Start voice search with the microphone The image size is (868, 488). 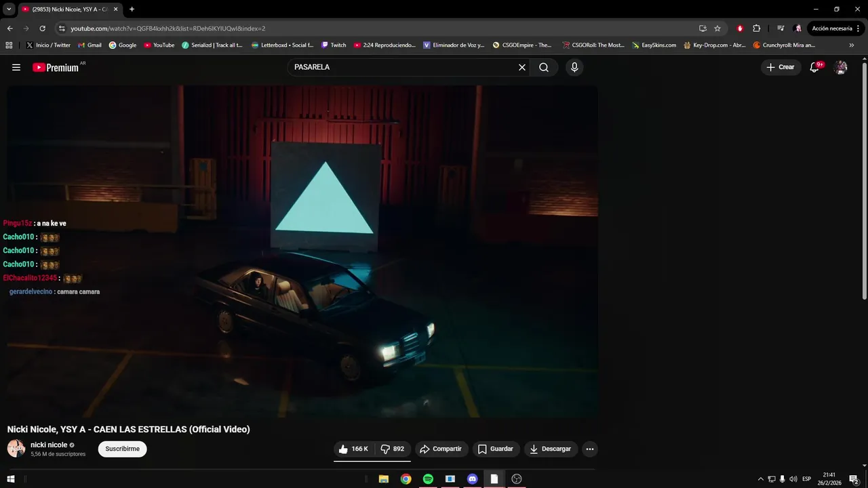click(x=574, y=67)
